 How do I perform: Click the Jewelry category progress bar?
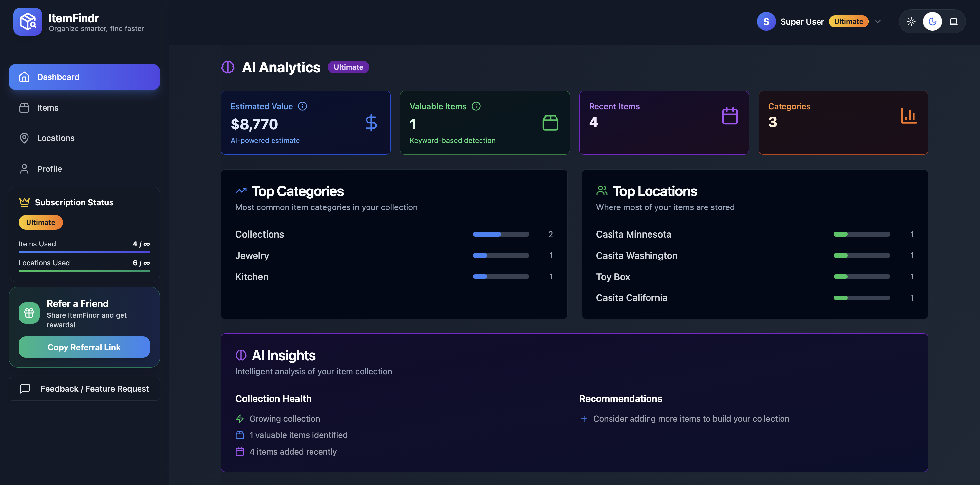pyautogui.click(x=501, y=255)
